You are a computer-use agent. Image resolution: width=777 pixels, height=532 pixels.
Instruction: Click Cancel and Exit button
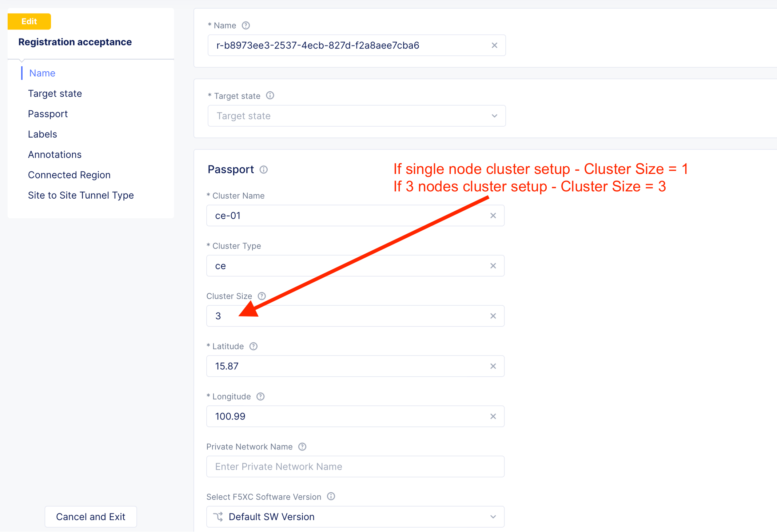pyautogui.click(x=91, y=517)
